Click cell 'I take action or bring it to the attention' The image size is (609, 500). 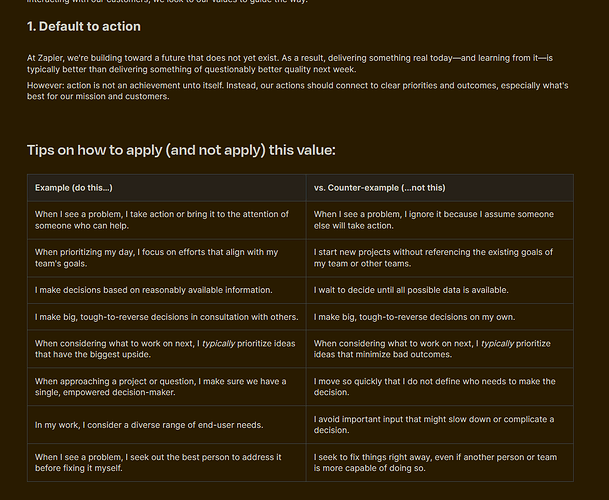point(167,220)
